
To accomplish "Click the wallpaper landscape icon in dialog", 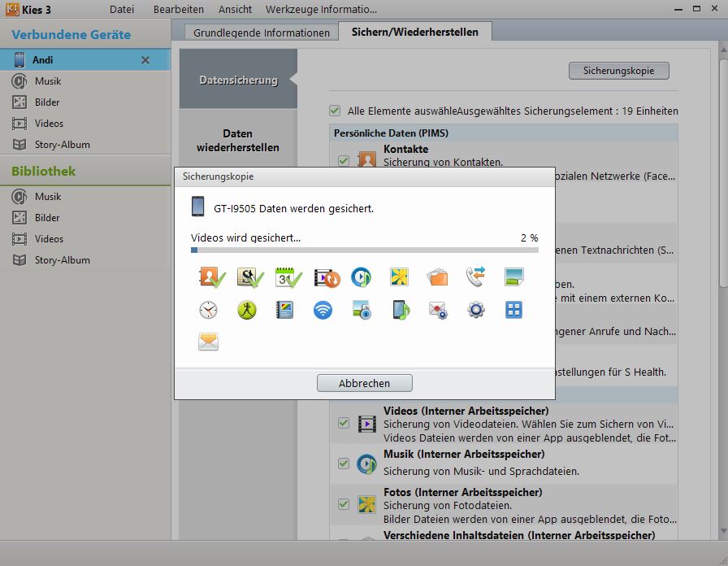I will [x=514, y=277].
